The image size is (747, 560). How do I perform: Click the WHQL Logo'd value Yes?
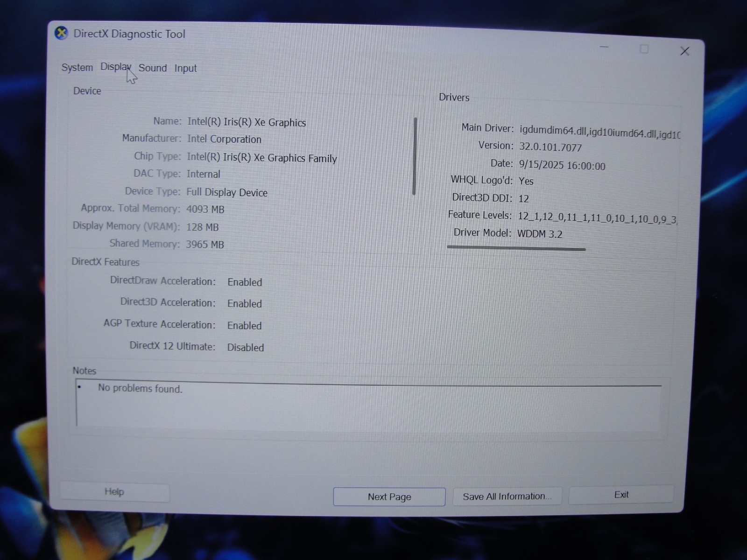coord(526,181)
